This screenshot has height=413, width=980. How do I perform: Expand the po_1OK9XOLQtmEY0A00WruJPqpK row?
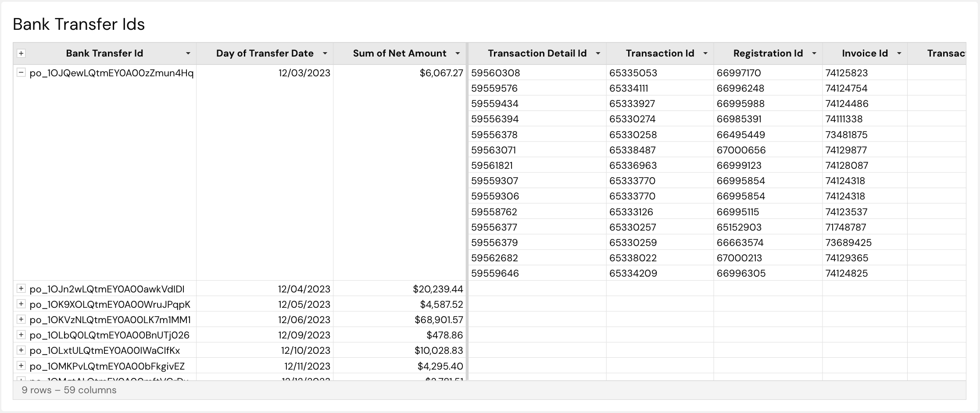(21, 304)
